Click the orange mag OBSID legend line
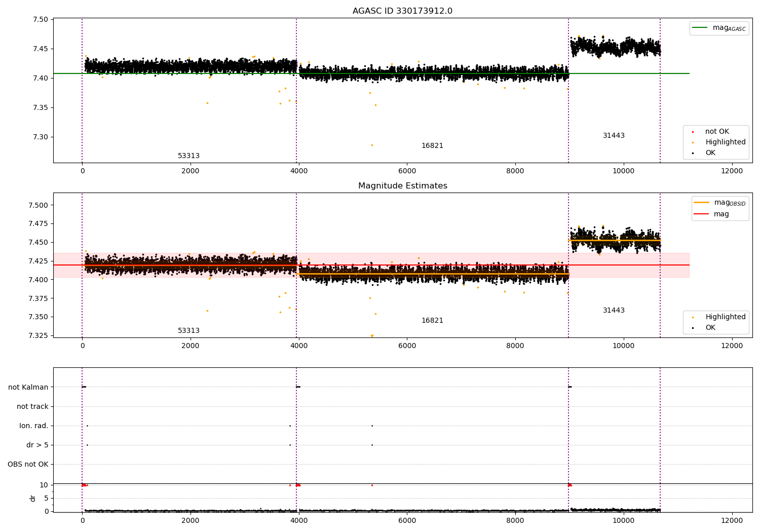The width and height of the screenshot is (760, 532). tap(701, 203)
